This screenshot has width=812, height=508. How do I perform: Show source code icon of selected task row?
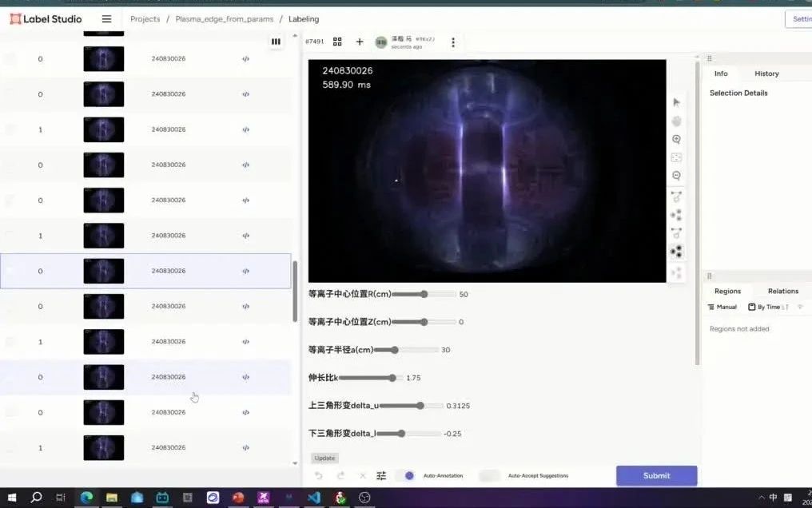(245, 271)
